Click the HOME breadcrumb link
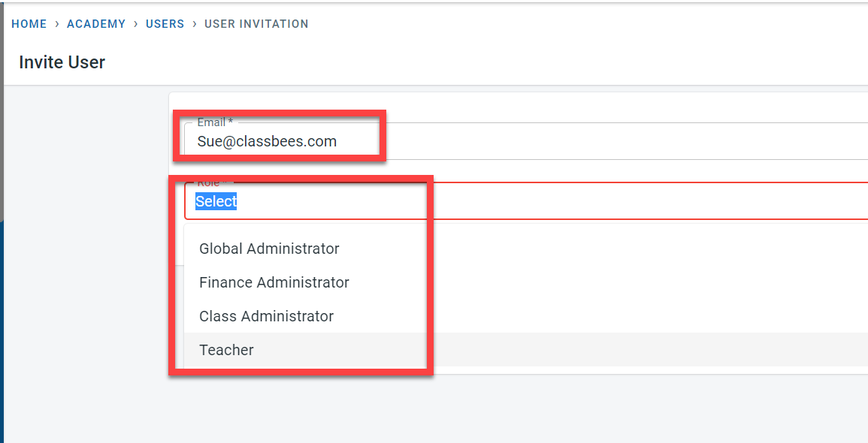This screenshot has height=443, width=868. coord(29,24)
